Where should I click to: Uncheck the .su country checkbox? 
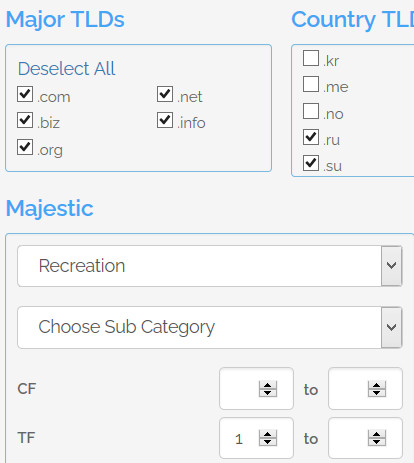pyautogui.click(x=311, y=163)
